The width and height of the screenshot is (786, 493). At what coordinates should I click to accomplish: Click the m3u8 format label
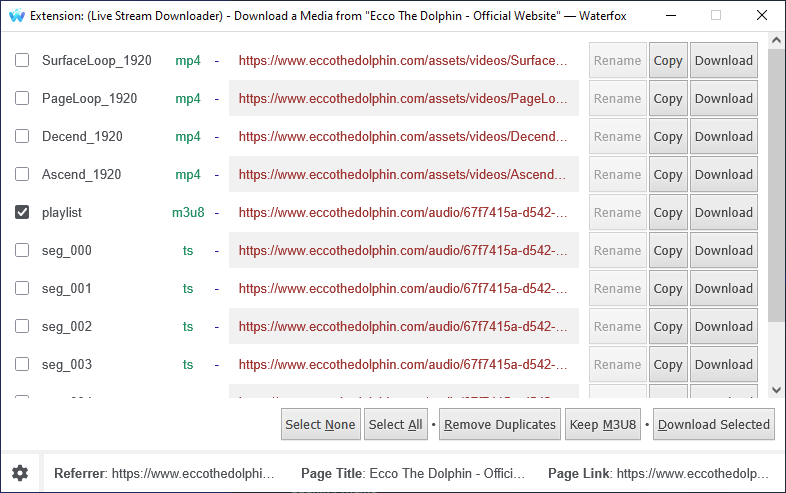pyautogui.click(x=188, y=213)
